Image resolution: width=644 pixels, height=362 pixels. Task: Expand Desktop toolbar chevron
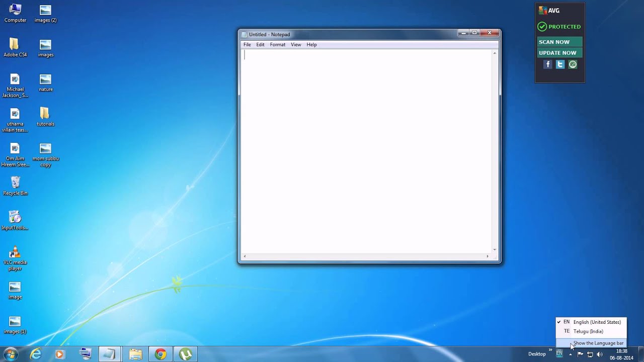click(550, 350)
